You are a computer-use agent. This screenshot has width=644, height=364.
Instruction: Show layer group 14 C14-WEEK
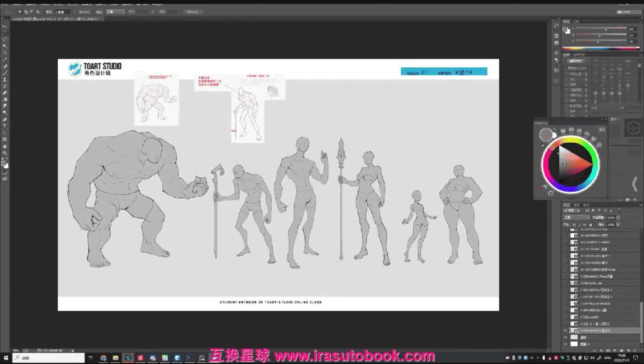point(565,242)
